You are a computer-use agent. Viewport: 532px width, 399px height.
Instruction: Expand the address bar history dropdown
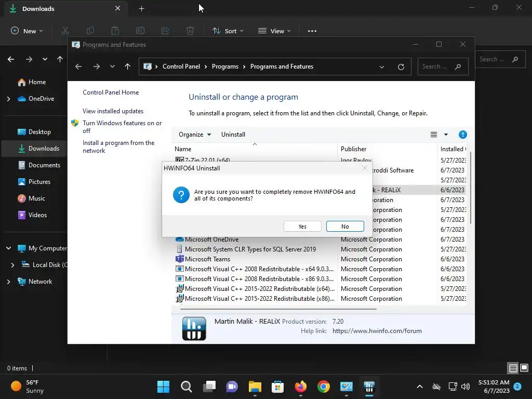pyautogui.click(x=382, y=67)
